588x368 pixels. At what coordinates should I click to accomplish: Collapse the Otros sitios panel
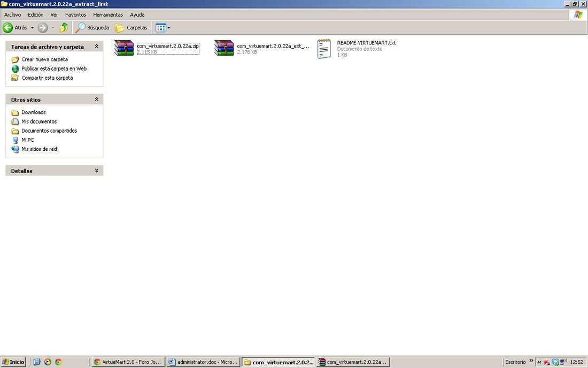click(x=96, y=99)
